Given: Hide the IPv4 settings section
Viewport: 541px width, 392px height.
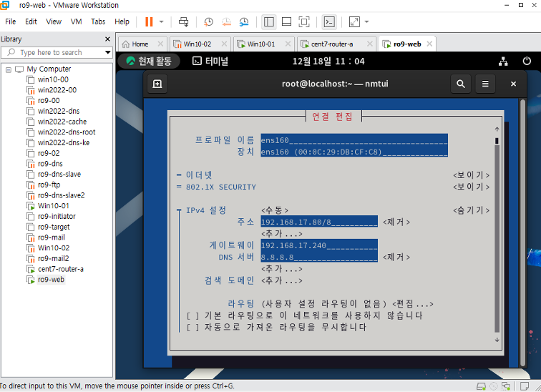Looking at the screenshot, I should pos(471,210).
